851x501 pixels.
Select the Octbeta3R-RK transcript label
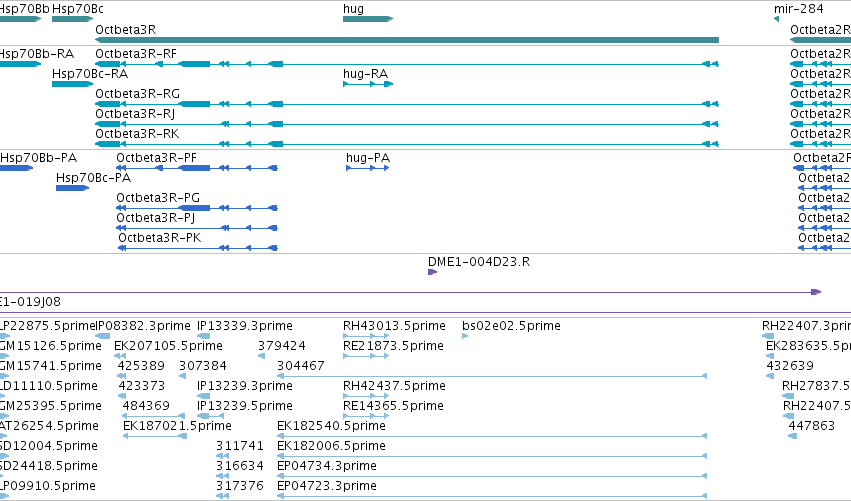coord(137,134)
